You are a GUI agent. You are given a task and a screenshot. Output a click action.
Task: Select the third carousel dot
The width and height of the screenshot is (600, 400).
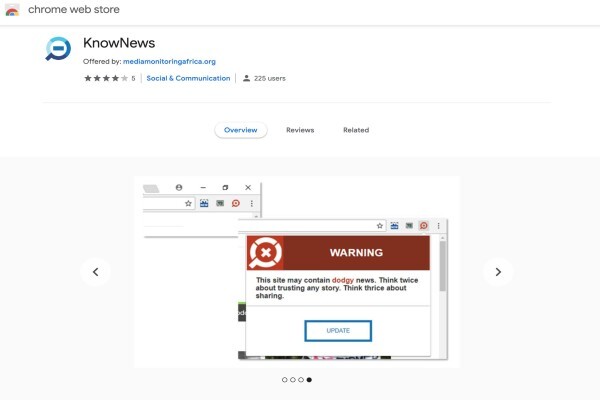(x=301, y=380)
